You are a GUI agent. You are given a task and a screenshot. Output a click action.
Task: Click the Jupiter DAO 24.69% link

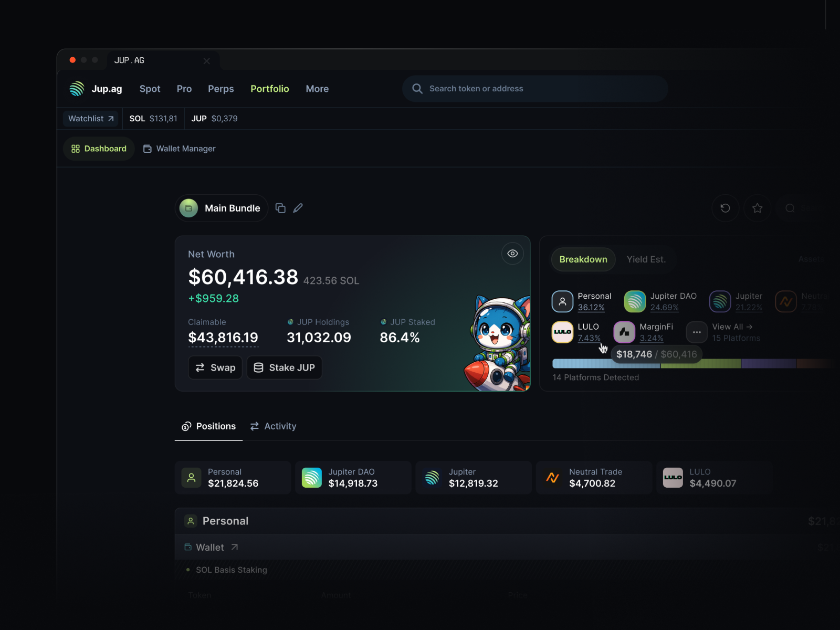click(664, 308)
